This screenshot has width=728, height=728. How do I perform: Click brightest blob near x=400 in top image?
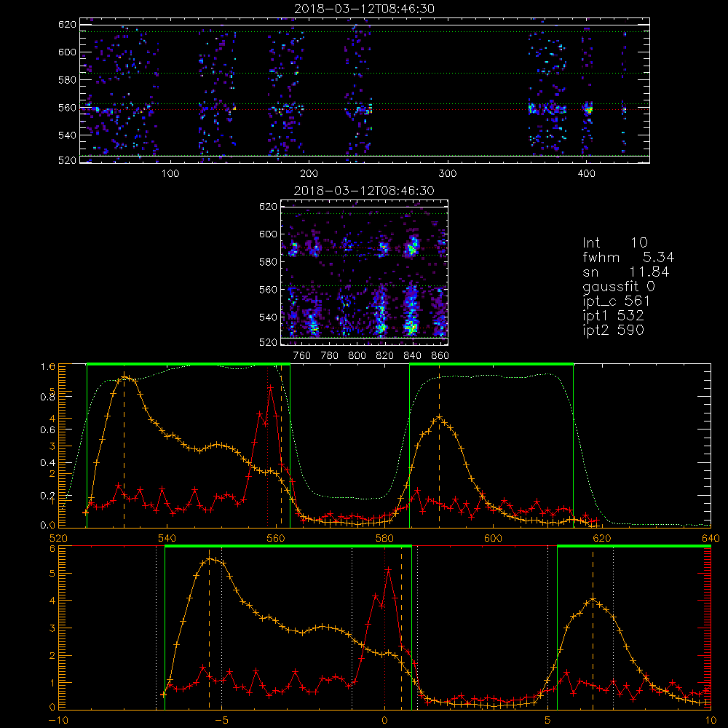[x=589, y=110]
